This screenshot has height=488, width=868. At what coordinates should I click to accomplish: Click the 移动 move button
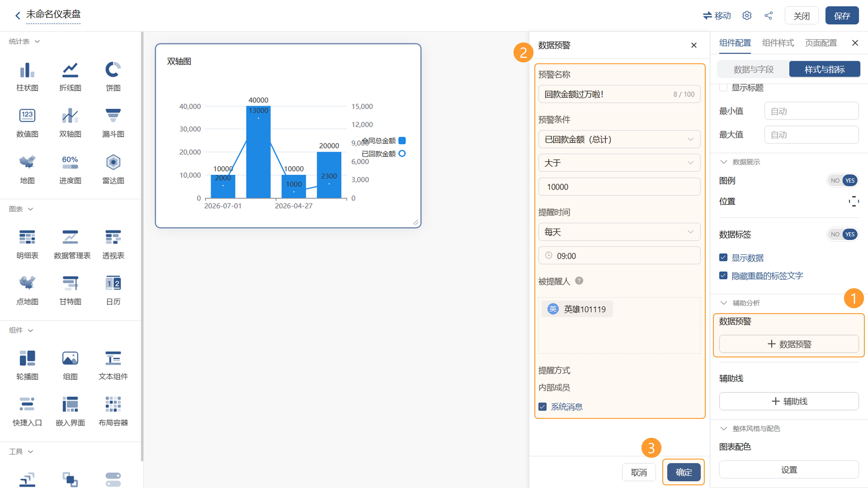pyautogui.click(x=717, y=16)
